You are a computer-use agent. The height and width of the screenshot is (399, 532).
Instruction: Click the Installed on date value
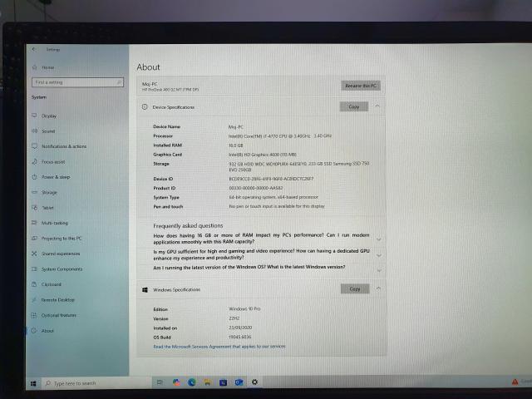click(x=240, y=328)
